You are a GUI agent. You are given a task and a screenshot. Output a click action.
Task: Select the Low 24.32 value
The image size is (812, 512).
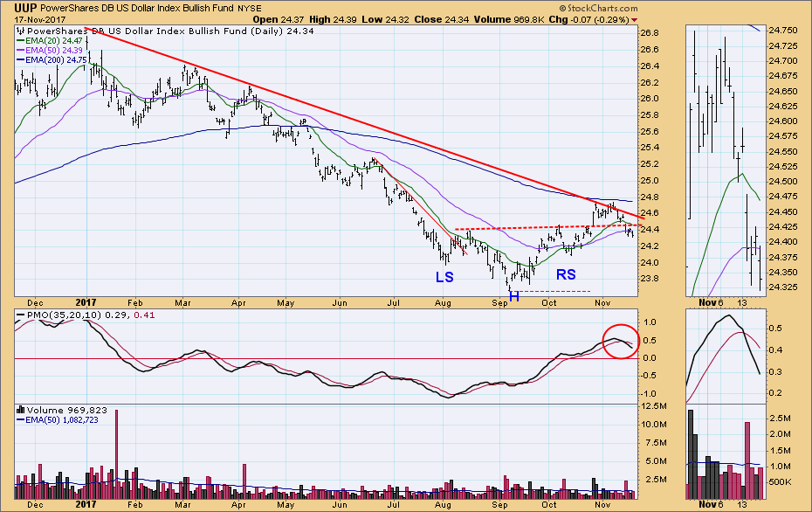pos(385,20)
